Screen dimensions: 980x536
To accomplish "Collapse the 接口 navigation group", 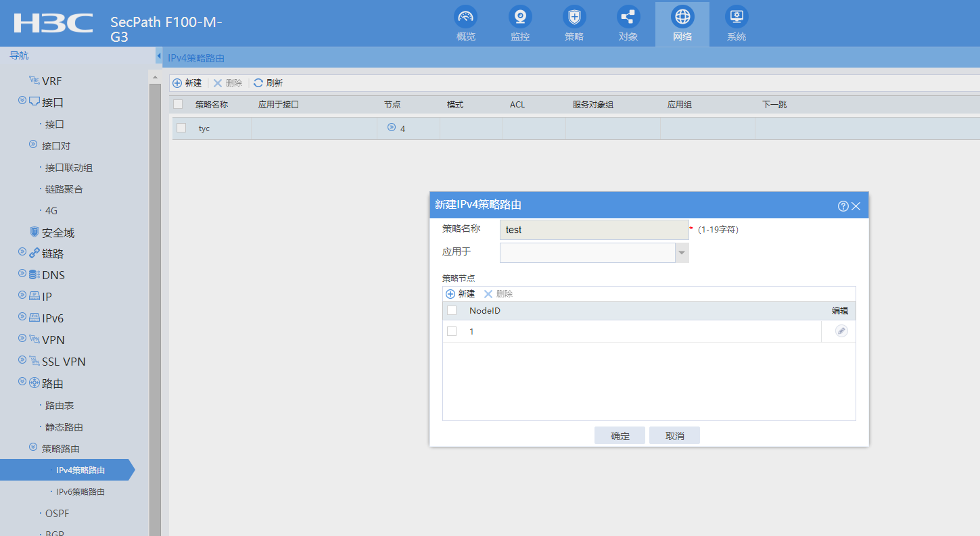I will pyautogui.click(x=22, y=101).
